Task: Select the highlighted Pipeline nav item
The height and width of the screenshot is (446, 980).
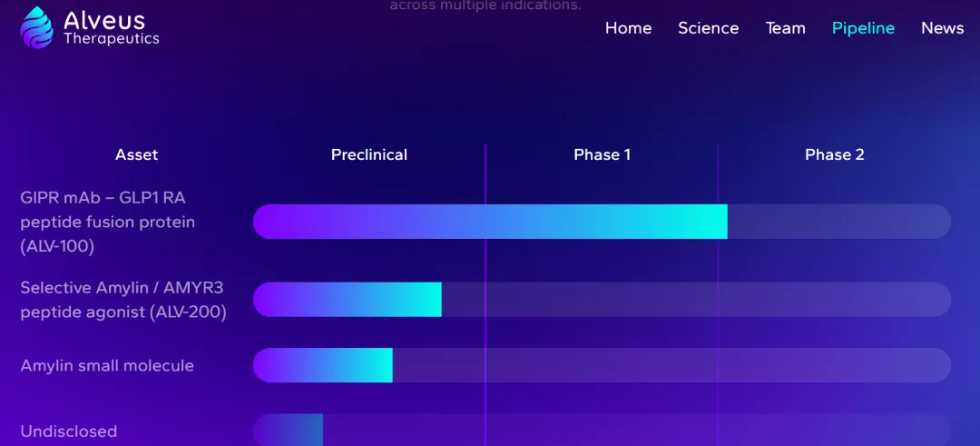Action: coord(863,28)
